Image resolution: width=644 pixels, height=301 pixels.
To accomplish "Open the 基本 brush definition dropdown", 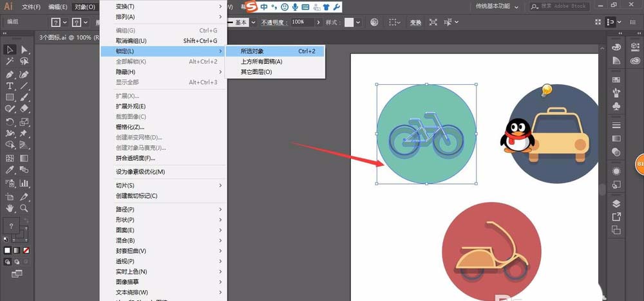I will point(253,23).
